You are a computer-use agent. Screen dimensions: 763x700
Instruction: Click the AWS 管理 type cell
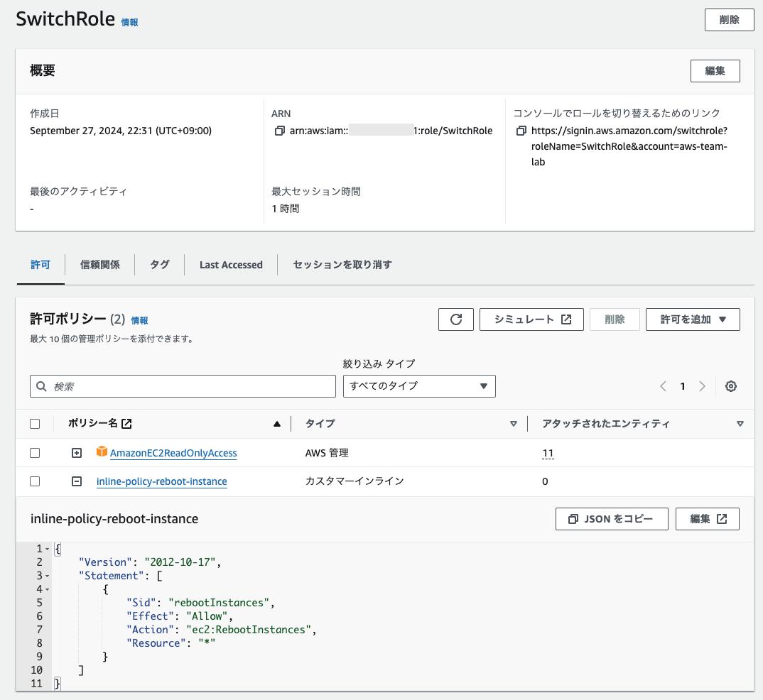click(327, 453)
